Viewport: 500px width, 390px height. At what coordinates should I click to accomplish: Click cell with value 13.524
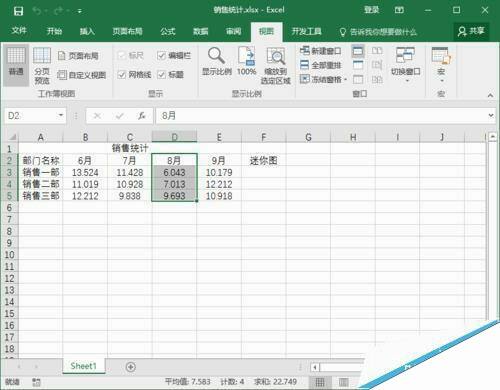coord(85,173)
